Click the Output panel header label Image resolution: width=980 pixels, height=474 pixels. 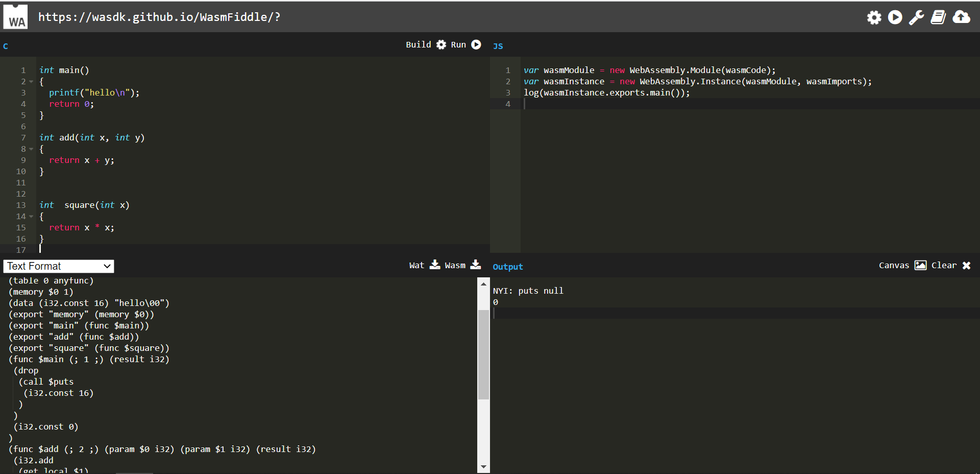(508, 267)
